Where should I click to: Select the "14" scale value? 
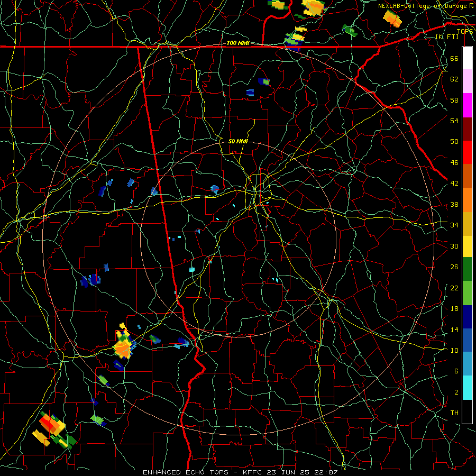[454, 329]
